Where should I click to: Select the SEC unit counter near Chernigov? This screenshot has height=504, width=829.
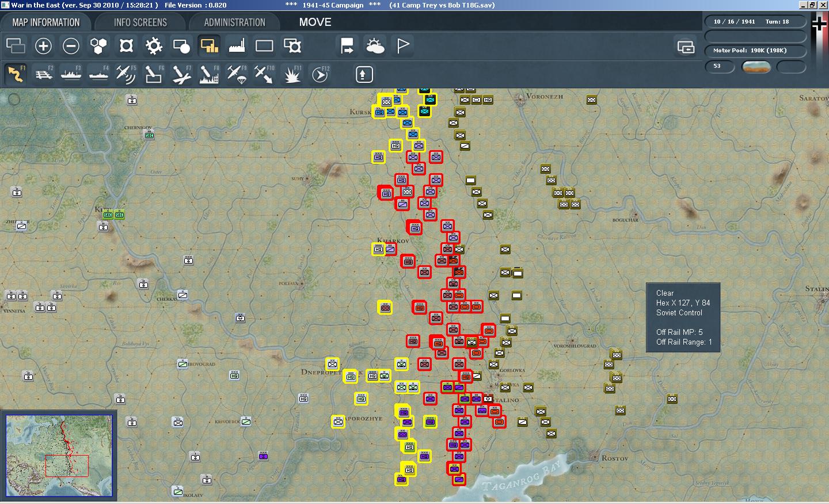pyautogui.click(x=149, y=135)
